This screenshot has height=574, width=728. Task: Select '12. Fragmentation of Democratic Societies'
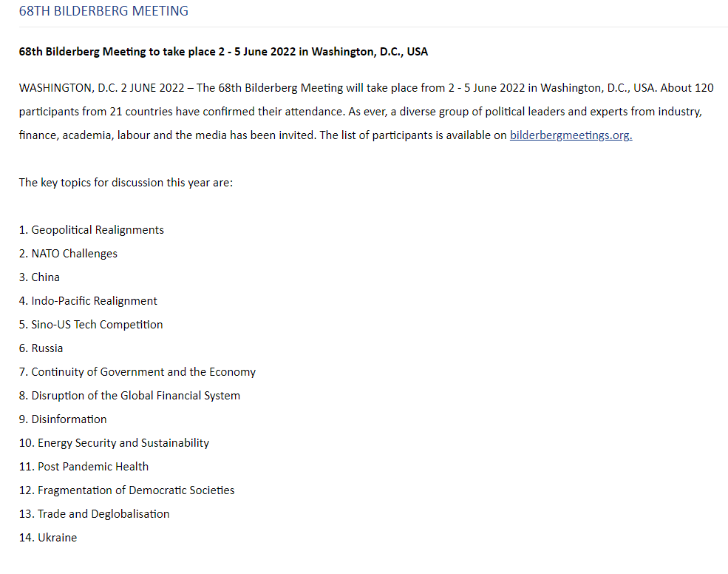[x=126, y=491]
